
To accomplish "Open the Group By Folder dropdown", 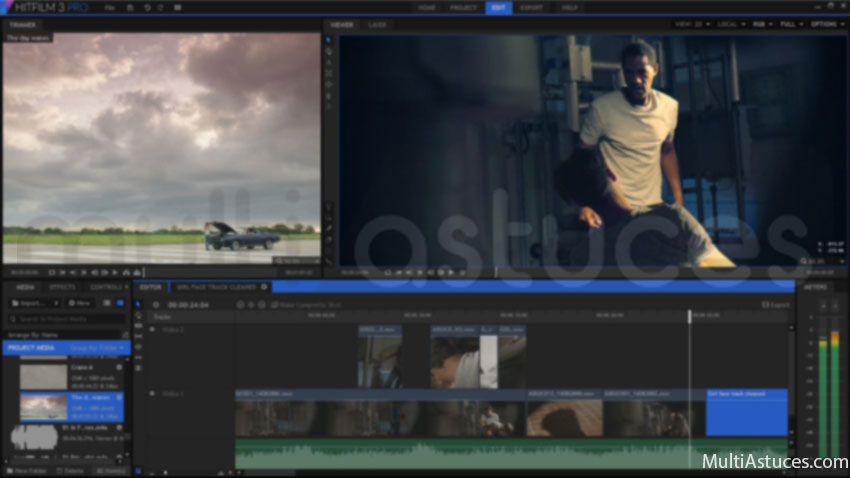I will coord(98,348).
